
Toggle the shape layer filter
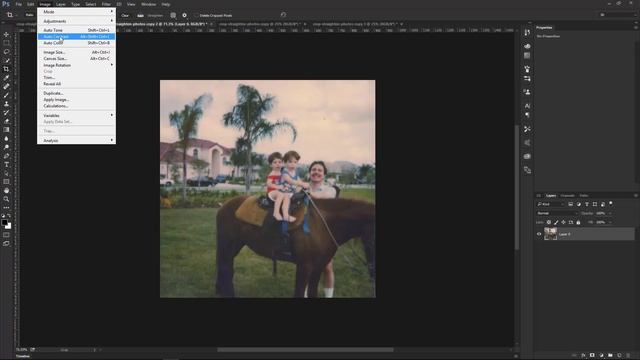595,204
